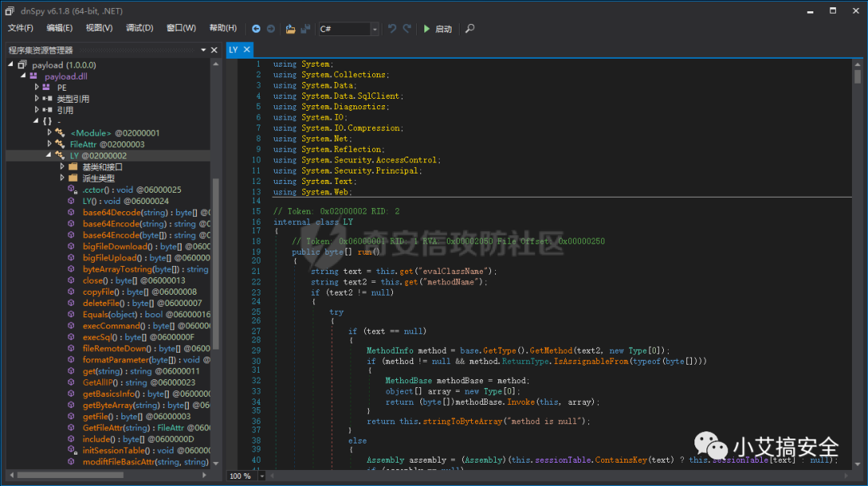Select deleteFile() method

pos(142,304)
